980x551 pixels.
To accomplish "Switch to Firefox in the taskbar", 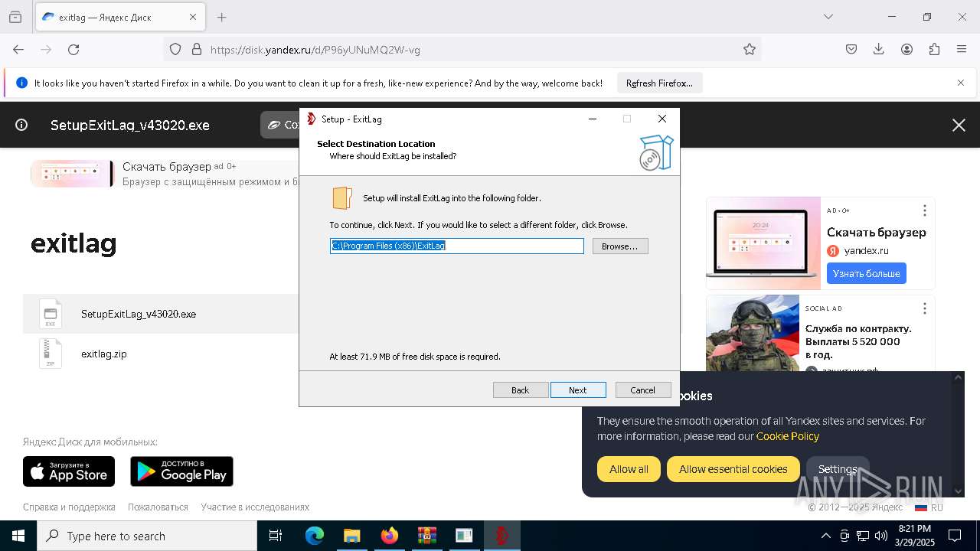I will click(x=390, y=536).
